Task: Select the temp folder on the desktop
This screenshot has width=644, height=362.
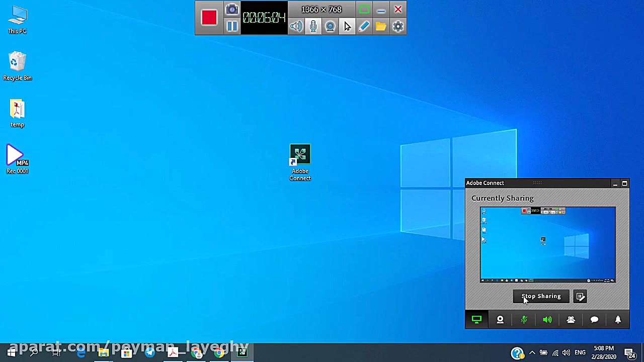Action: coord(17,114)
